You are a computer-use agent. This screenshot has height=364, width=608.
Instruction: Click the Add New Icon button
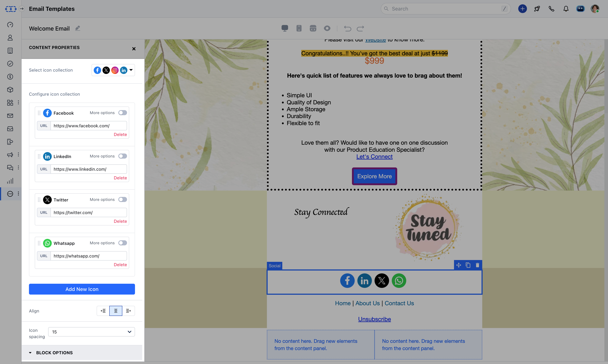coord(82,289)
